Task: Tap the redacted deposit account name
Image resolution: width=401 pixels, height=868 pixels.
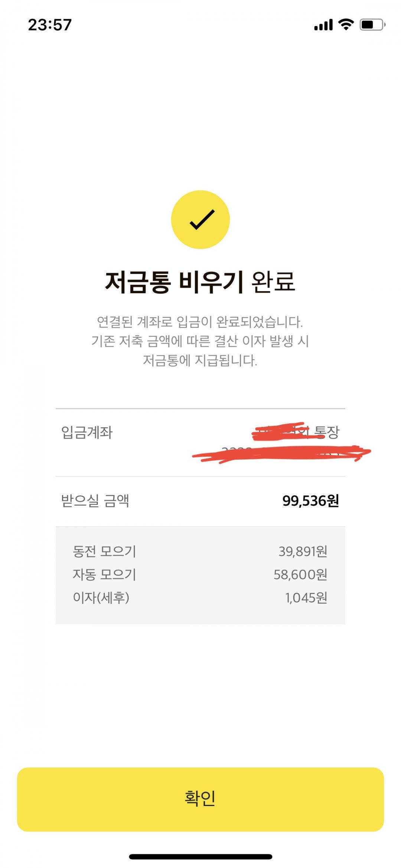Action: (x=296, y=432)
